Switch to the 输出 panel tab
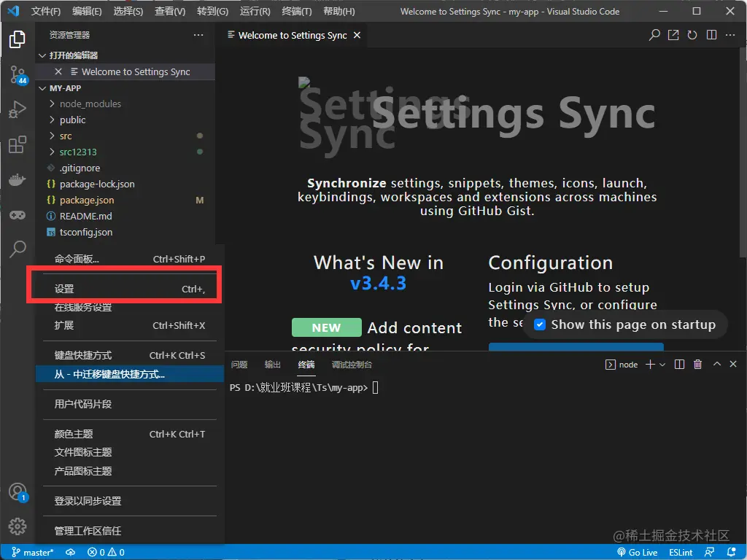The image size is (747, 560). click(273, 365)
